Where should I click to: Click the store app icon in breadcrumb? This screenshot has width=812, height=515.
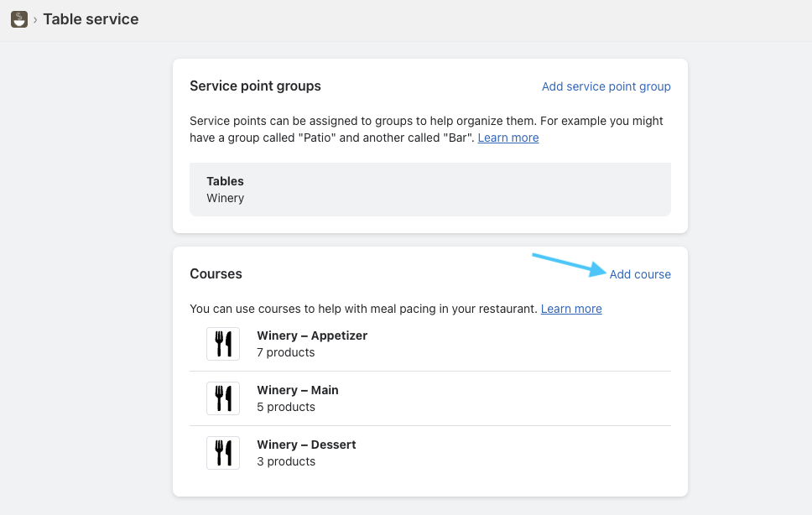coord(18,19)
